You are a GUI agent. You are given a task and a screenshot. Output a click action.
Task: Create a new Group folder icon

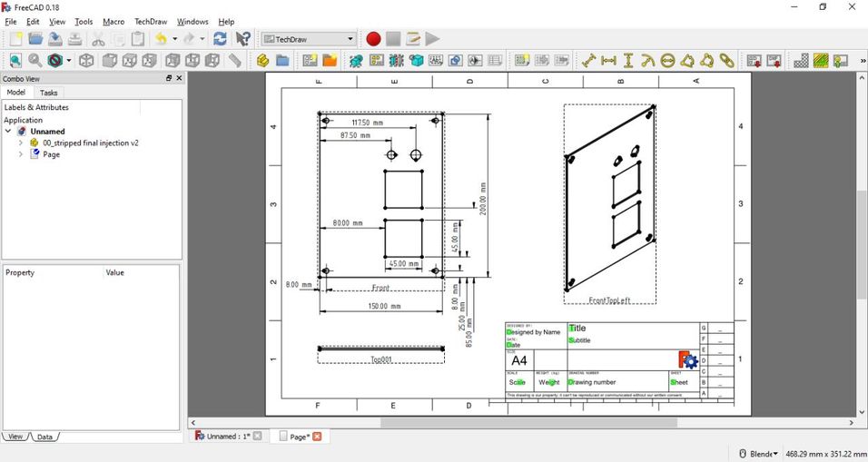(283, 60)
